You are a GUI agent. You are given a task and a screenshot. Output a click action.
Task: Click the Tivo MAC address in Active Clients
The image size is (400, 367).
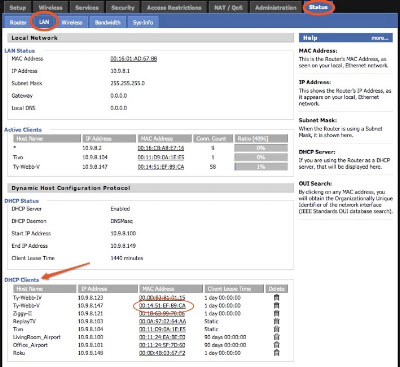pos(161,157)
